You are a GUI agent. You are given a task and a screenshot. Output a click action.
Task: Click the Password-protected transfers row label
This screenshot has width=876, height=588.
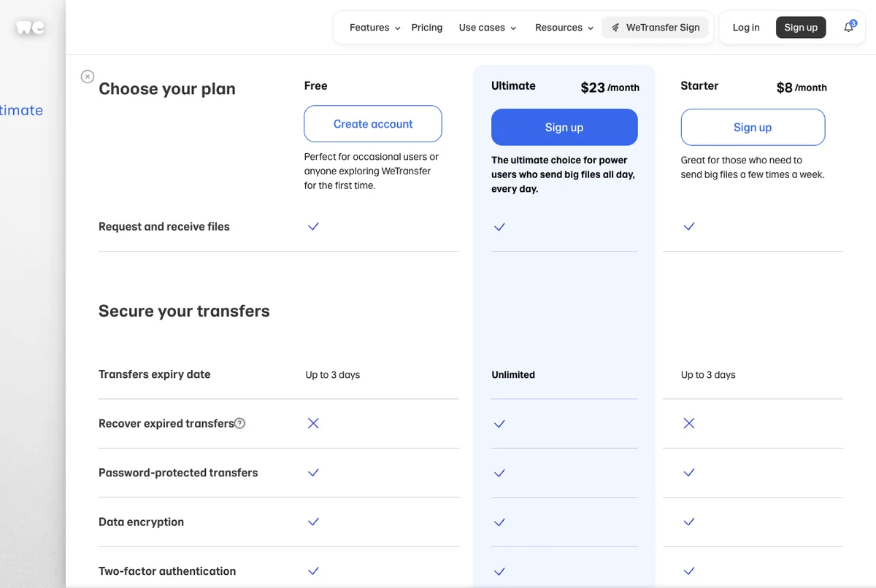tap(178, 473)
